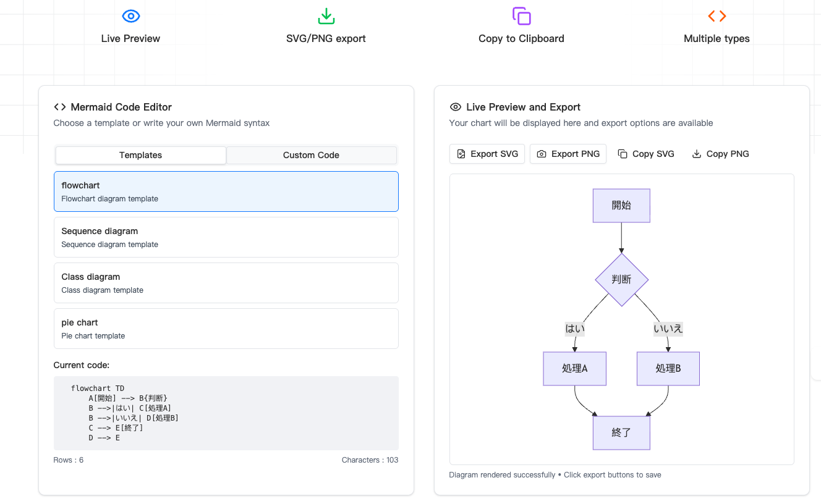The height and width of the screenshot is (504, 821).
Task: Click the 開始 node in the preview
Action: coord(621,206)
